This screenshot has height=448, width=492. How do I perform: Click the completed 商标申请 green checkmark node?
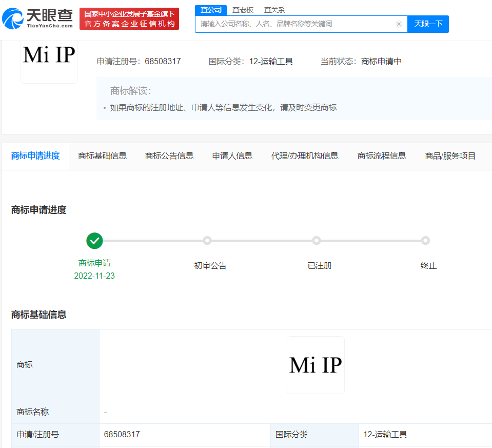(x=94, y=241)
